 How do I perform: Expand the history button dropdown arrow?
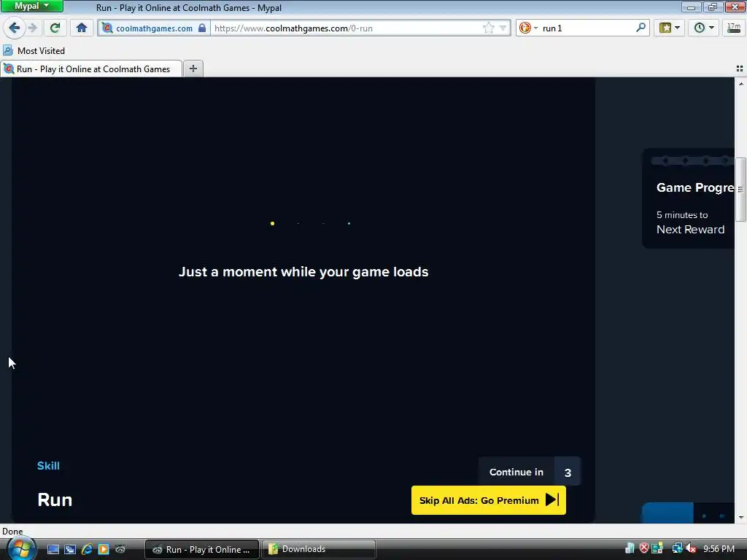click(x=712, y=28)
